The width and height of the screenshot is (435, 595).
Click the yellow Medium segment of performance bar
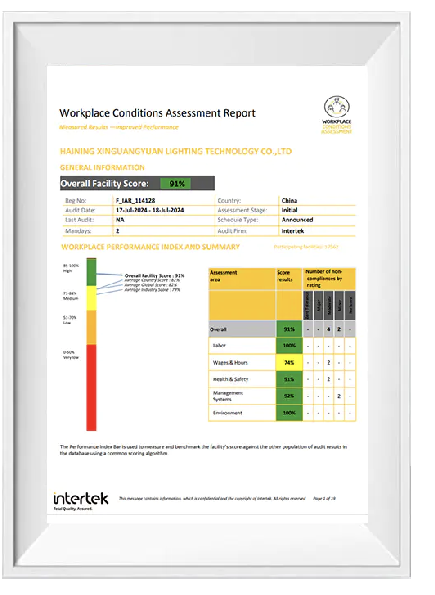point(91,298)
